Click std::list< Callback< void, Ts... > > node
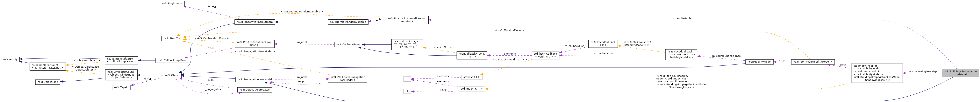Image resolution: width=980 pixels, height=102 pixels. pos(545,56)
